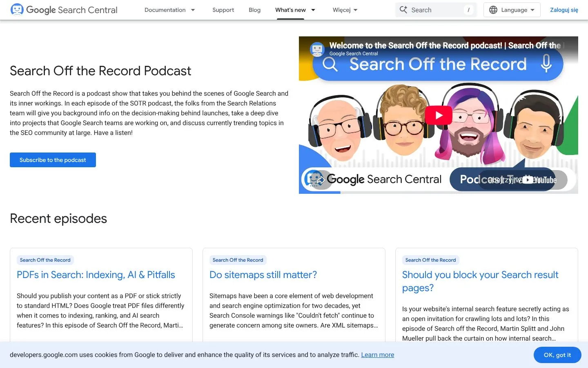This screenshot has width=588, height=368.
Task: Click Subscribe to the podcast button
Action: (53, 160)
